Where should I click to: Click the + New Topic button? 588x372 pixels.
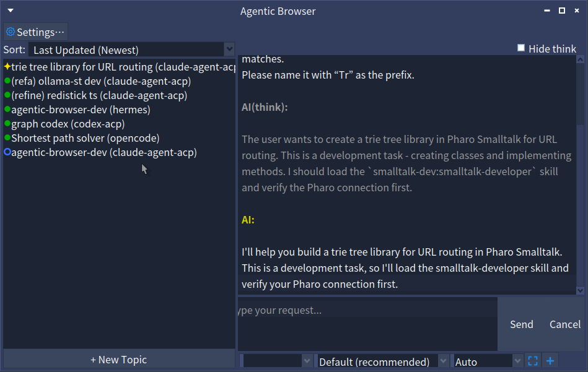tap(119, 359)
